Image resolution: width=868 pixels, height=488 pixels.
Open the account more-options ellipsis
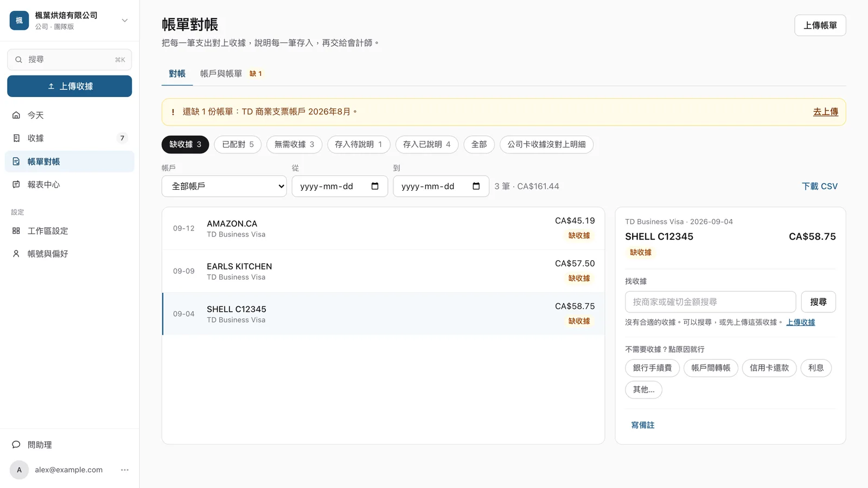pyautogui.click(x=125, y=470)
